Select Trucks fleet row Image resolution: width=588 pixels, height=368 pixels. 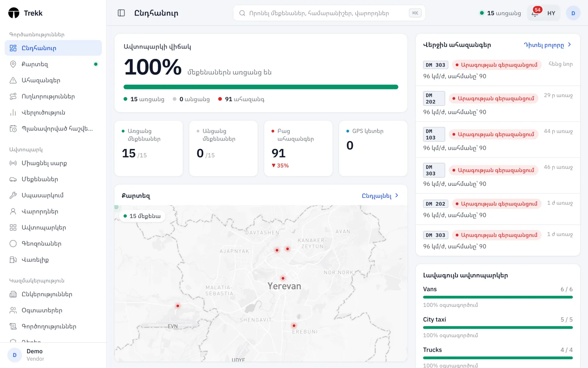[x=498, y=357]
